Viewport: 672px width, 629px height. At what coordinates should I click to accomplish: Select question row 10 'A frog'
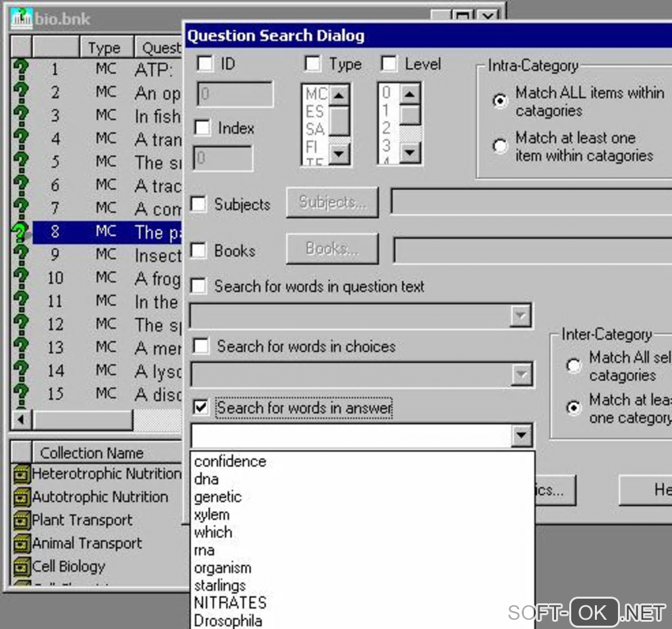pyautogui.click(x=107, y=278)
